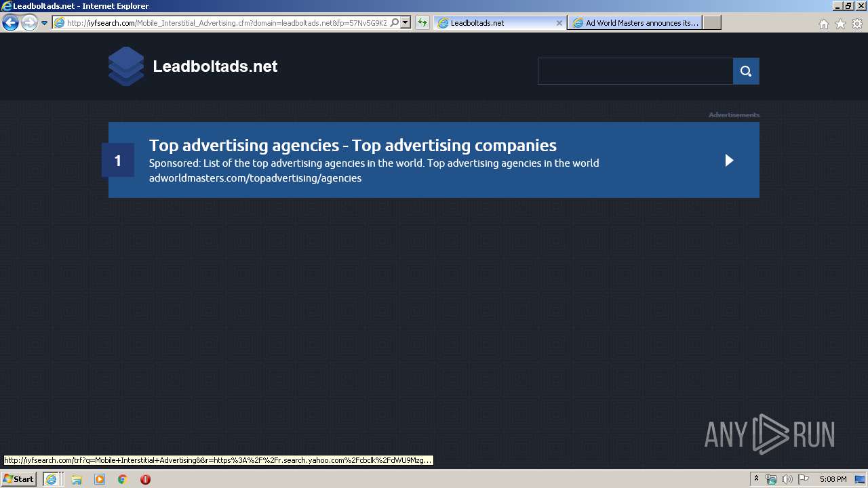Click the sponsored ad description text

[374, 163]
